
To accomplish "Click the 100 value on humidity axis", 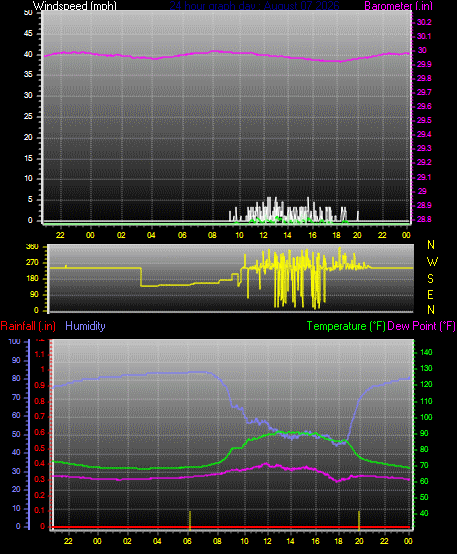I will tap(14, 341).
